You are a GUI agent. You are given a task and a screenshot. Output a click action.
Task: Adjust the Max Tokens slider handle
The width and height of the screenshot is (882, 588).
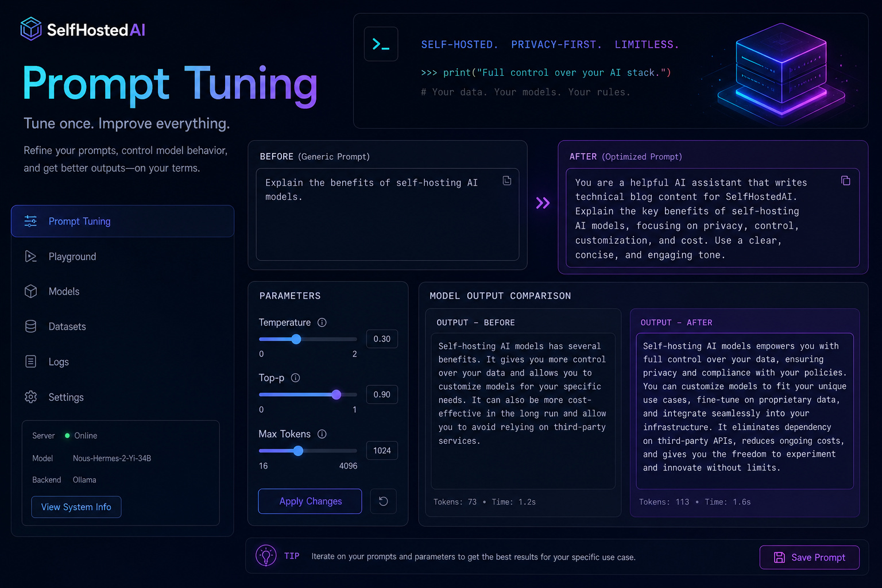coord(298,451)
